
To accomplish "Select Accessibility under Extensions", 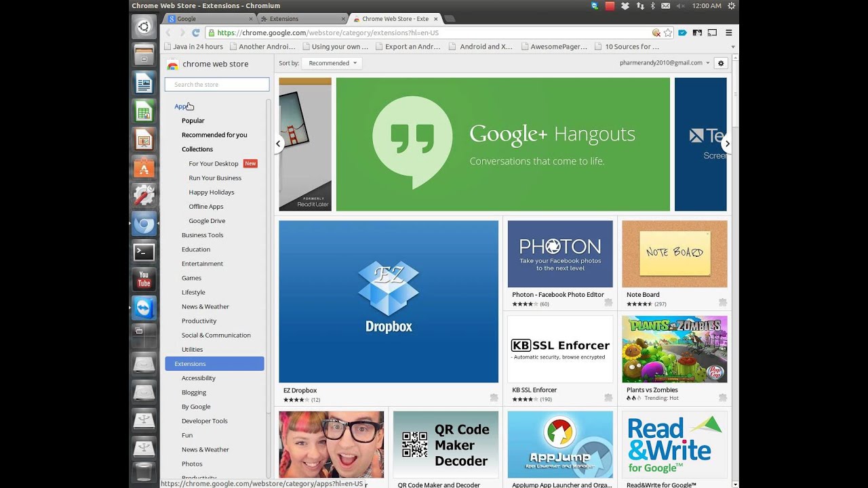I will coord(199,378).
